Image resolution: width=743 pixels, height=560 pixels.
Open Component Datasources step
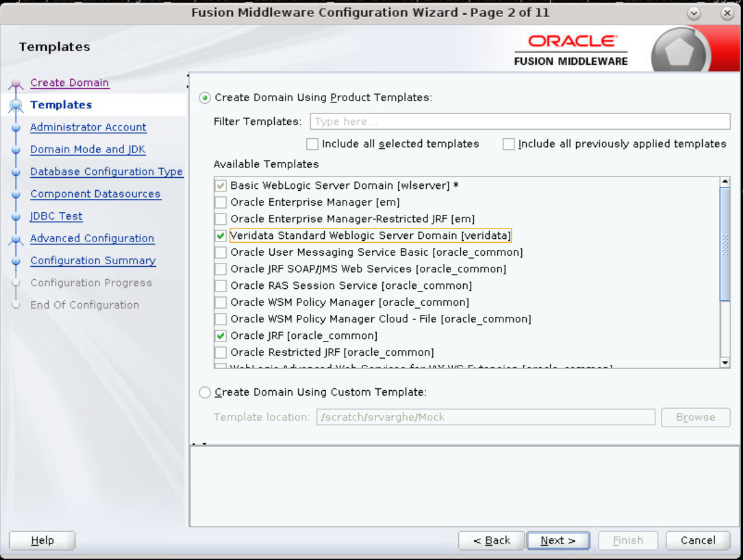pos(96,194)
